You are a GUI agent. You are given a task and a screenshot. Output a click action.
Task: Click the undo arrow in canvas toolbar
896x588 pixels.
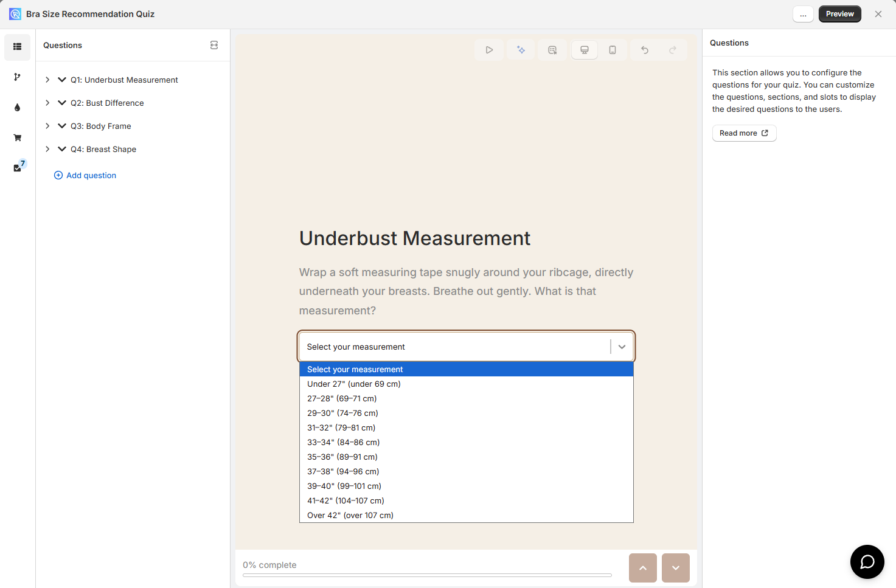click(x=645, y=50)
